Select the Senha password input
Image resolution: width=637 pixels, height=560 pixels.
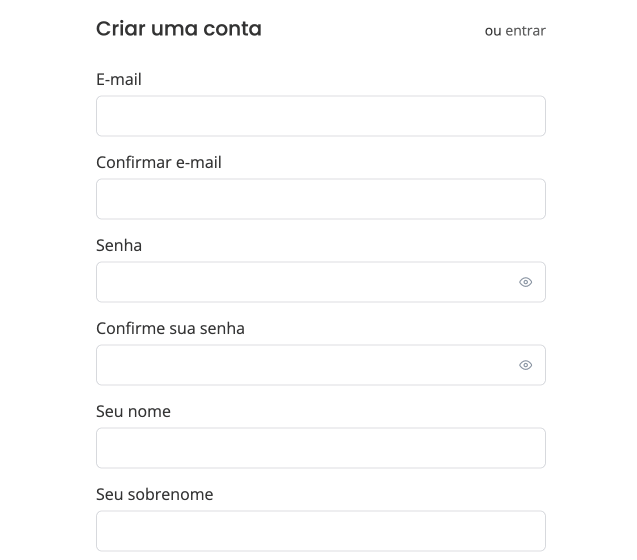coord(300,282)
